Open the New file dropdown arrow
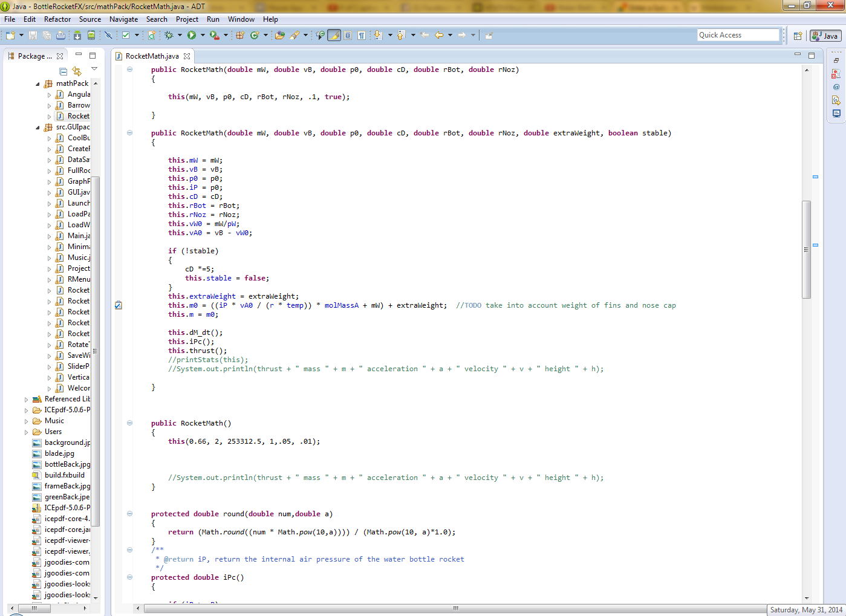 (x=21, y=35)
